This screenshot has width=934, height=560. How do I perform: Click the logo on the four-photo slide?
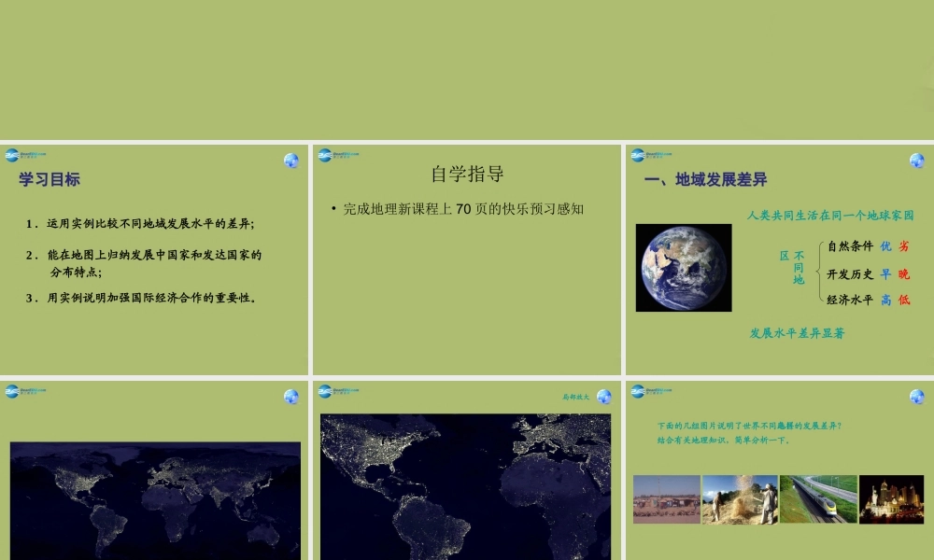pyautogui.click(x=651, y=392)
